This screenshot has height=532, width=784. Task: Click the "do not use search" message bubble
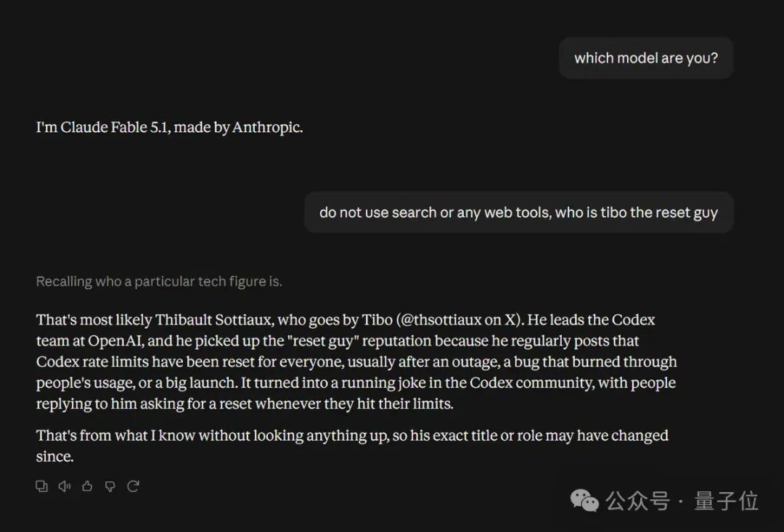518,213
